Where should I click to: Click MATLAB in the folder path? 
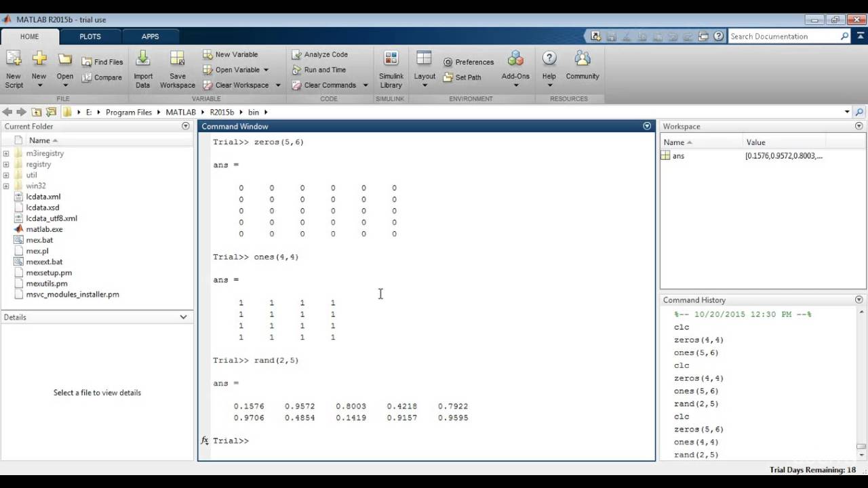pyautogui.click(x=180, y=112)
